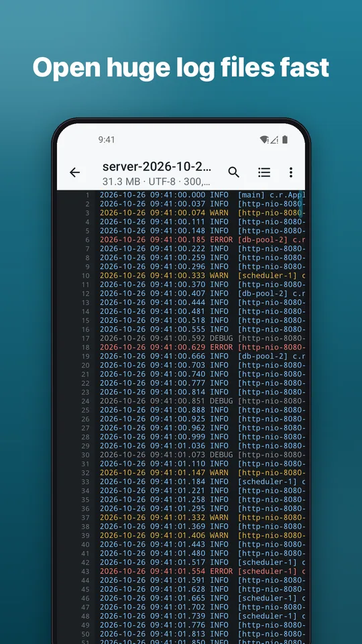This screenshot has height=644, width=362.
Task: Tap the 9:41 status bar clock
Action: pos(107,140)
